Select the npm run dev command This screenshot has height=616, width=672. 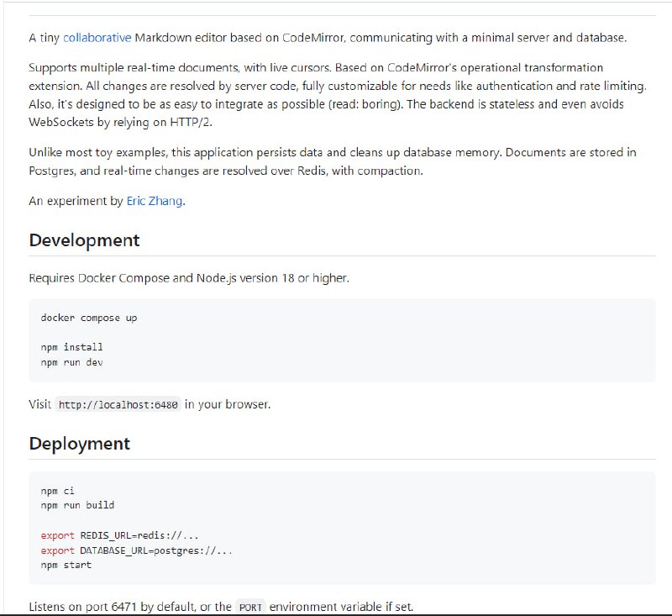click(x=71, y=361)
